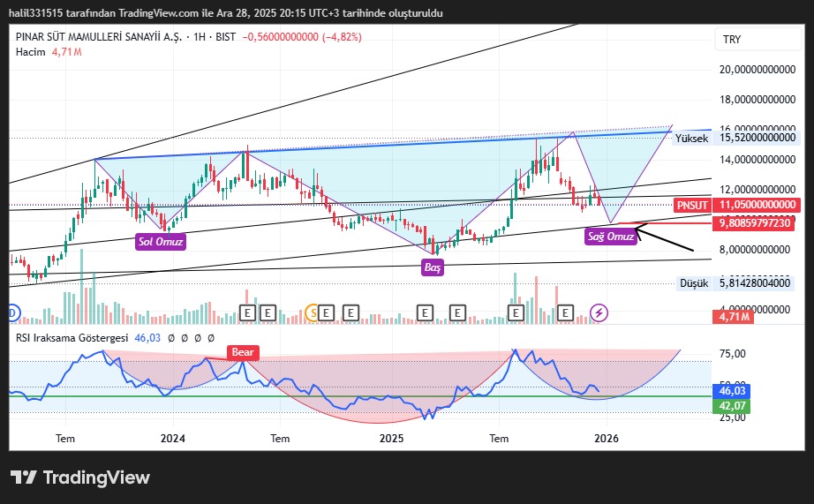Click the 14,00000000000 price axis label
Viewport: 814px width, 504px height.
757,160
